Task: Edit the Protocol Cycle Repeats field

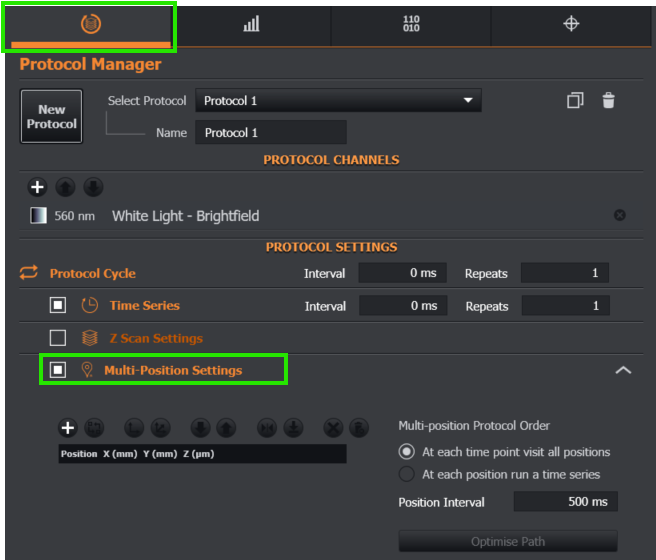Action: click(x=565, y=273)
